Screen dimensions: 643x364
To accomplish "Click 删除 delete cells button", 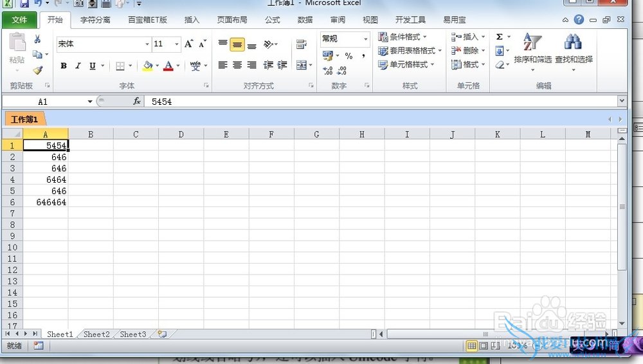I will coord(468,50).
